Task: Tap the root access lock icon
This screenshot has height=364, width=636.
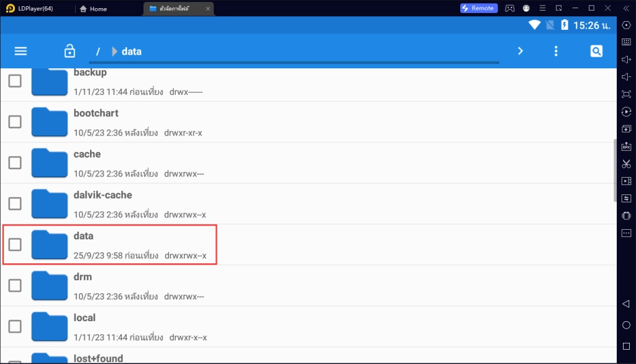Action: (x=70, y=51)
